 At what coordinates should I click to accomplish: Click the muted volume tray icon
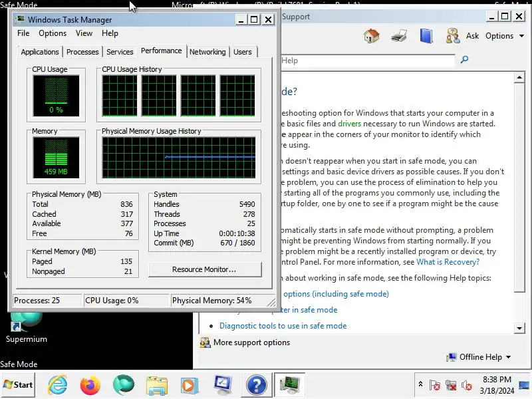[467, 385]
